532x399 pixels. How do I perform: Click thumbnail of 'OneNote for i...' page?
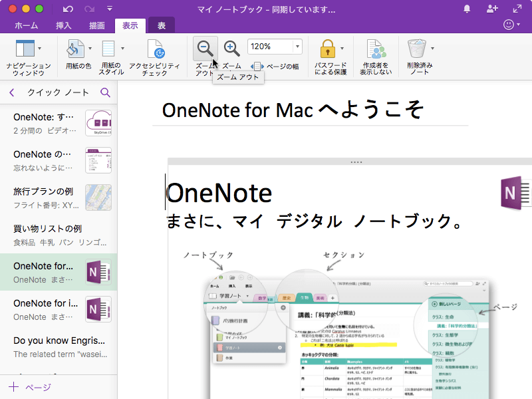click(98, 309)
